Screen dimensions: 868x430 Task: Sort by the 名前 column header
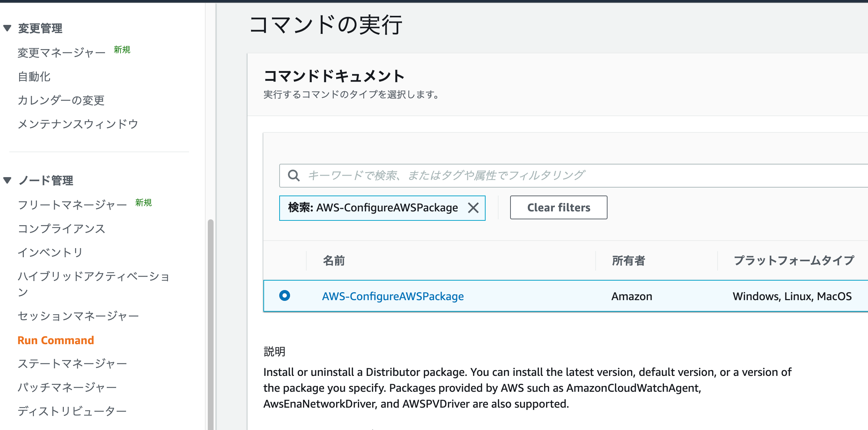point(334,260)
